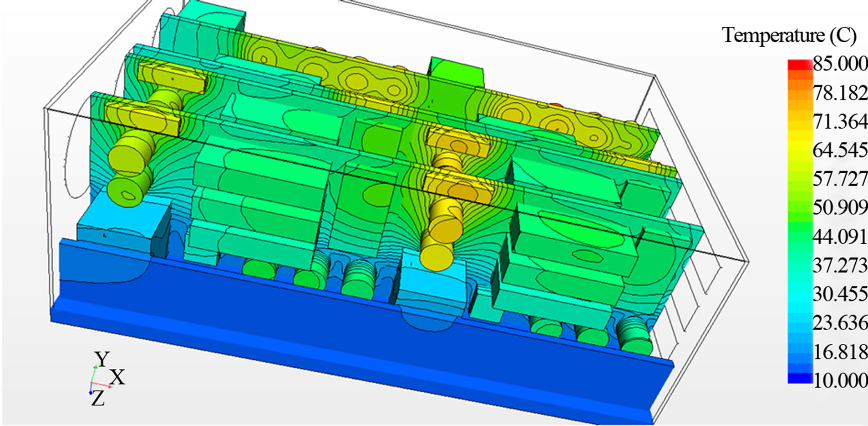Click the 85.000 scale label
868x426 pixels.
pos(842,64)
